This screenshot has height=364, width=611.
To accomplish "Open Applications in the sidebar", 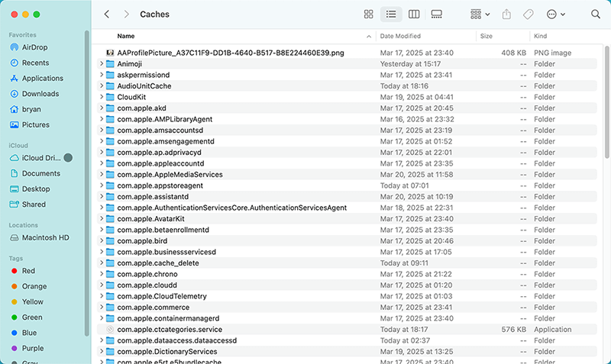I will (x=43, y=79).
